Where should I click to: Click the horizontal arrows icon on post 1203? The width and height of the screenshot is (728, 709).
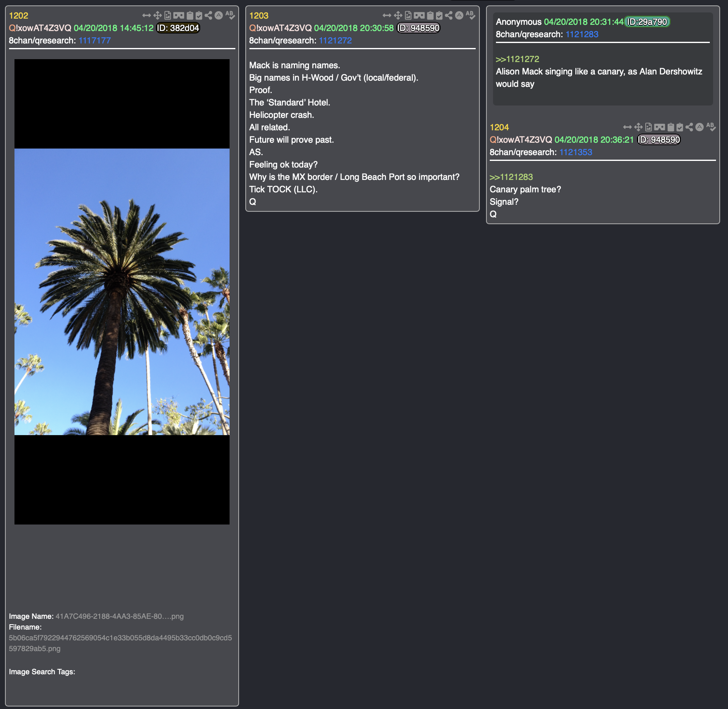tap(387, 16)
